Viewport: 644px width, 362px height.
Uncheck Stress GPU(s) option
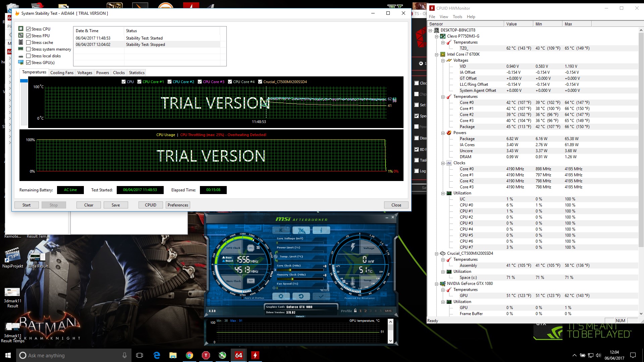tap(29, 63)
